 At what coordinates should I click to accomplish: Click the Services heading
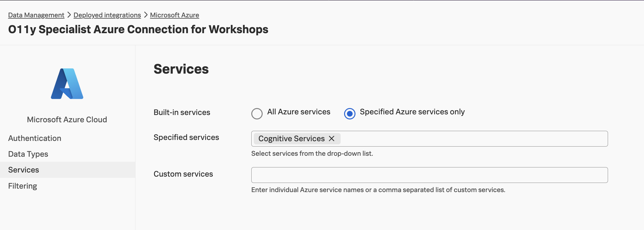click(181, 69)
